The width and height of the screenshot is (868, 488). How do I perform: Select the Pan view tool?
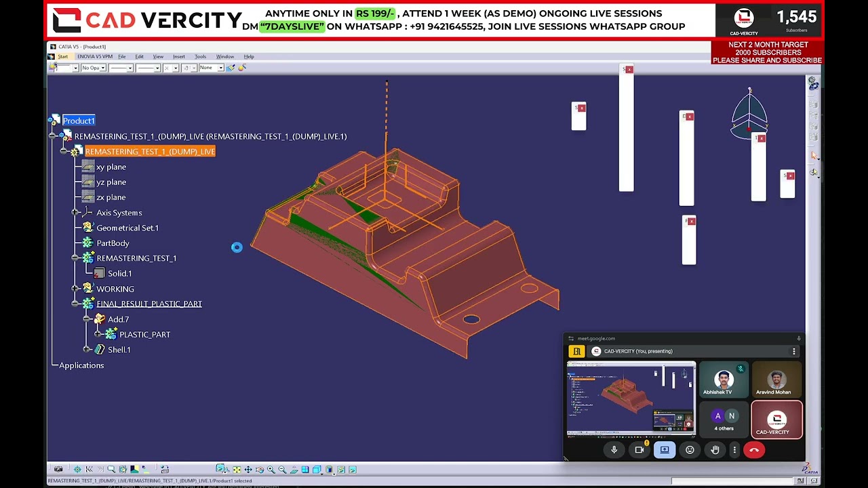pyautogui.click(x=248, y=469)
